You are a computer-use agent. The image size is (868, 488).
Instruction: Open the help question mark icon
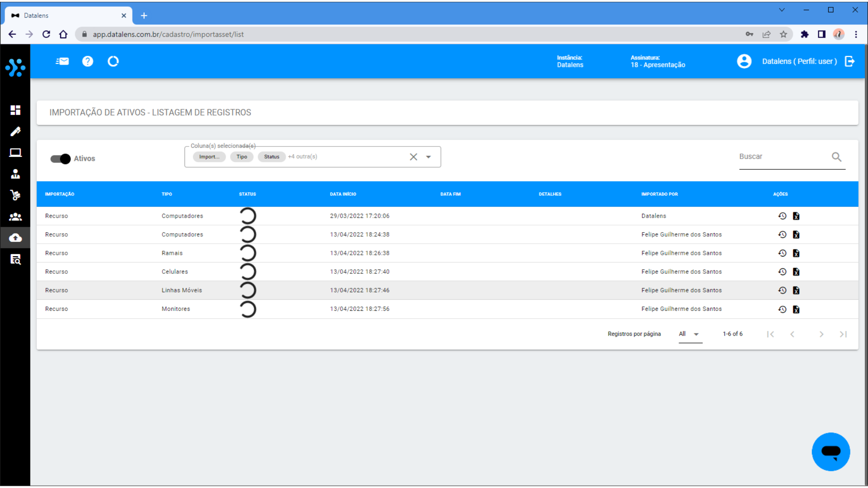coord(88,61)
